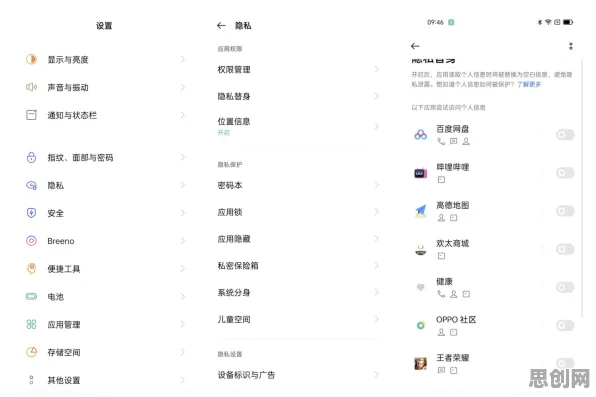Open 设备标识与广告 settings
This screenshot has width=596, height=397.
[x=298, y=375]
